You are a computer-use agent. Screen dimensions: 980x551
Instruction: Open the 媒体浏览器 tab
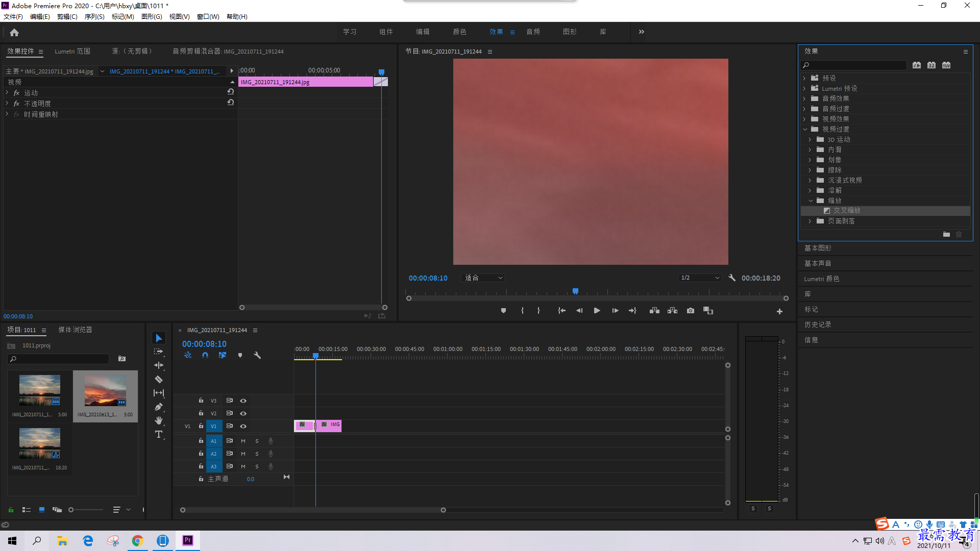point(75,330)
